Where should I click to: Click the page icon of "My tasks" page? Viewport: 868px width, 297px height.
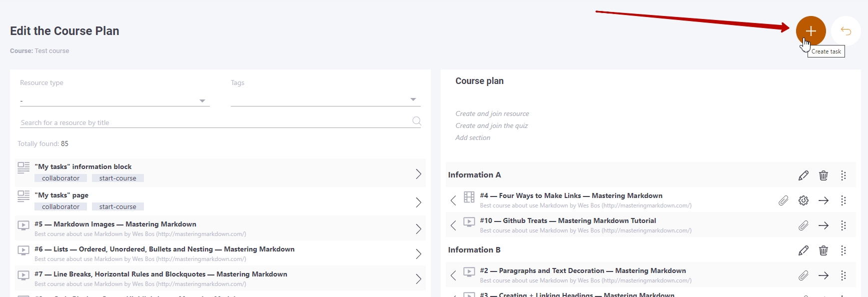pyautogui.click(x=23, y=196)
